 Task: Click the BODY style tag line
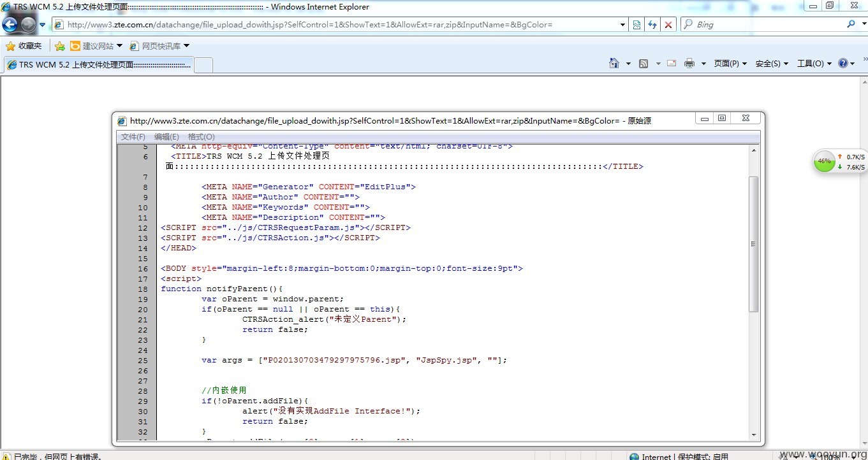tap(341, 268)
